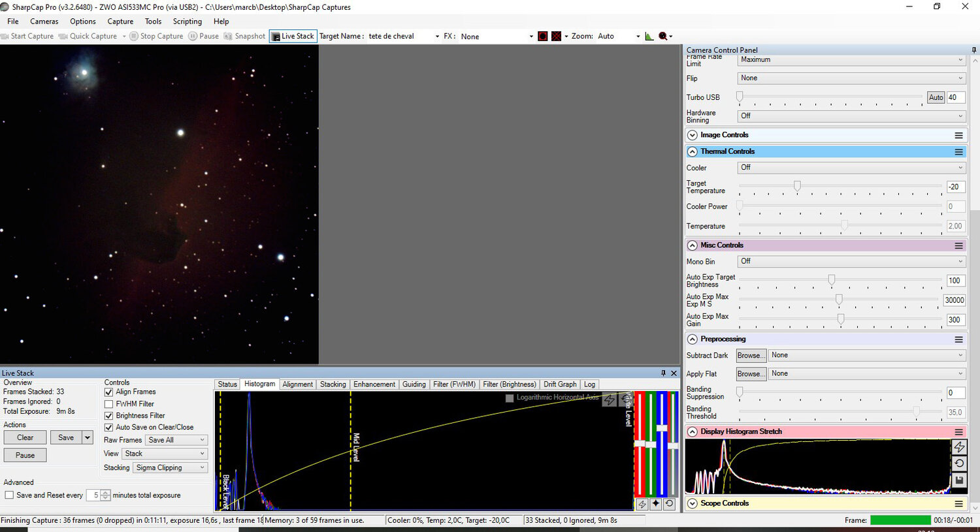The height and width of the screenshot is (532, 980).
Task: Switch to the Drift Graph tab
Action: tap(559, 384)
